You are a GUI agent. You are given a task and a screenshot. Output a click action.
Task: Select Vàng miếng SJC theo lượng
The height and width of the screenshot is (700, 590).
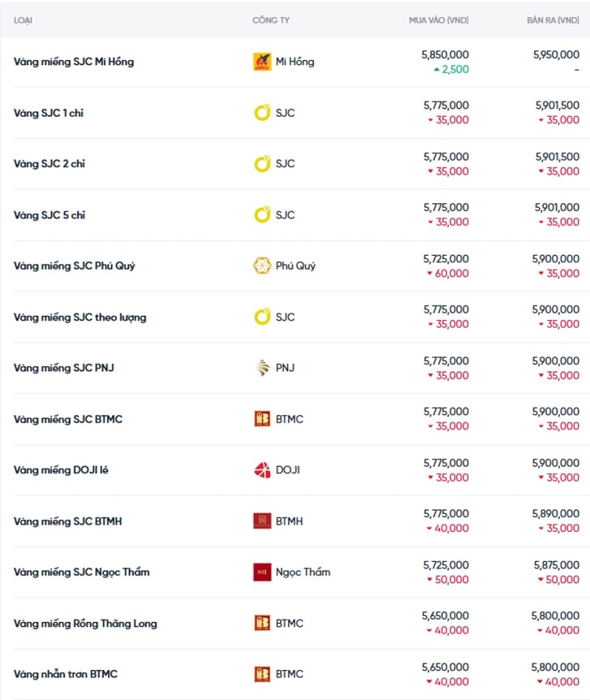(x=80, y=317)
